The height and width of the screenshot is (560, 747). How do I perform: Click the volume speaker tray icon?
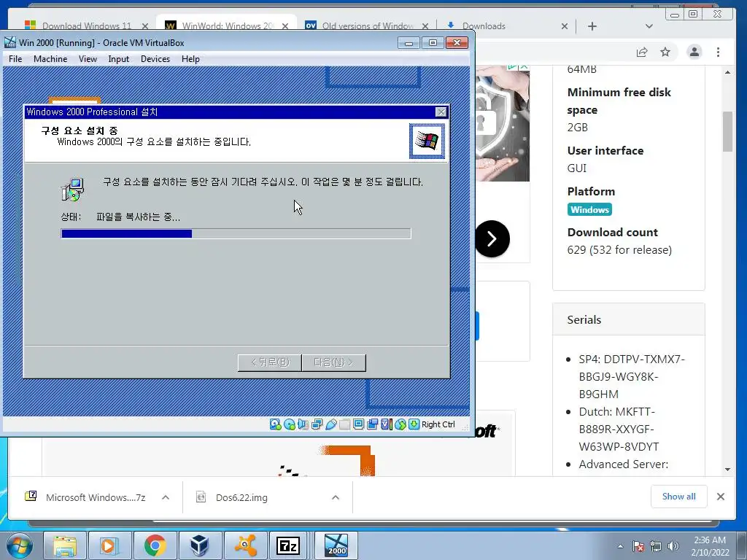click(x=673, y=546)
